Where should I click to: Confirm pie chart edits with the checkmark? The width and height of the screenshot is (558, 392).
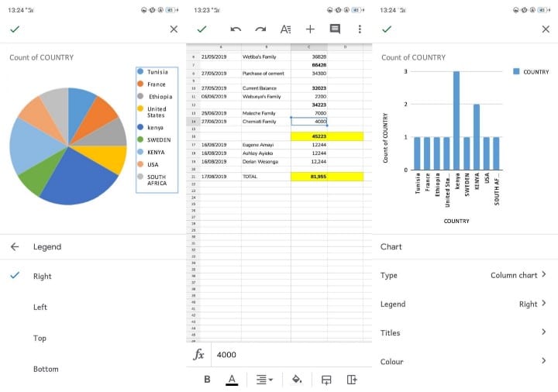[15, 29]
